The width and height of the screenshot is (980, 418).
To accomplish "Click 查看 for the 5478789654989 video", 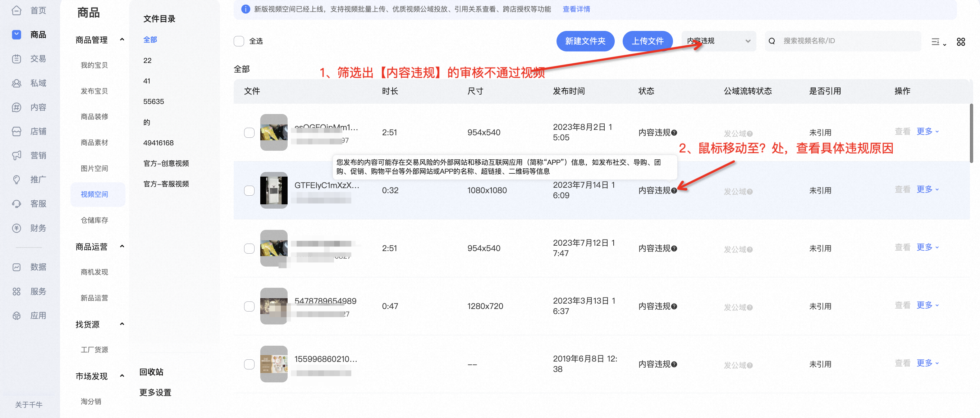I will point(902,305).
